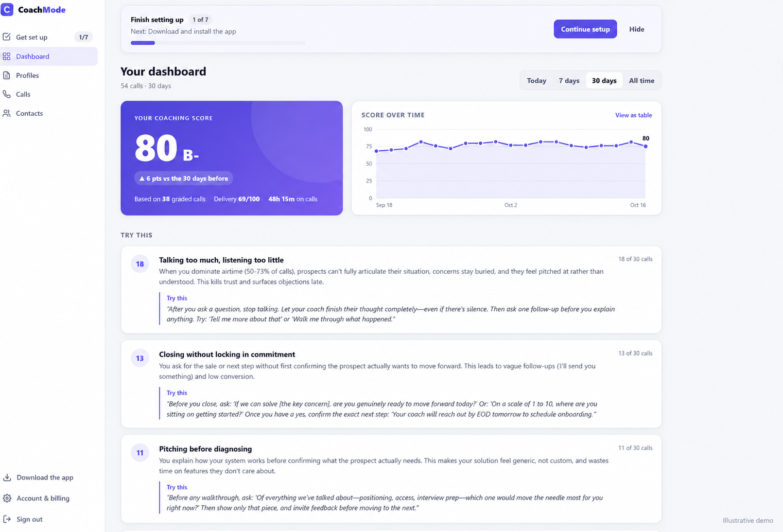This screenshot has height=532, width=783.
Task: Click the 1 of 7 step badge
Action: click(x=200, y=20)
